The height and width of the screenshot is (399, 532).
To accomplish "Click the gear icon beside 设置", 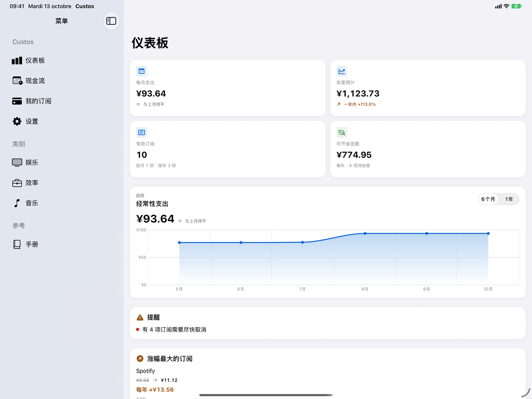I will point(17,121).
